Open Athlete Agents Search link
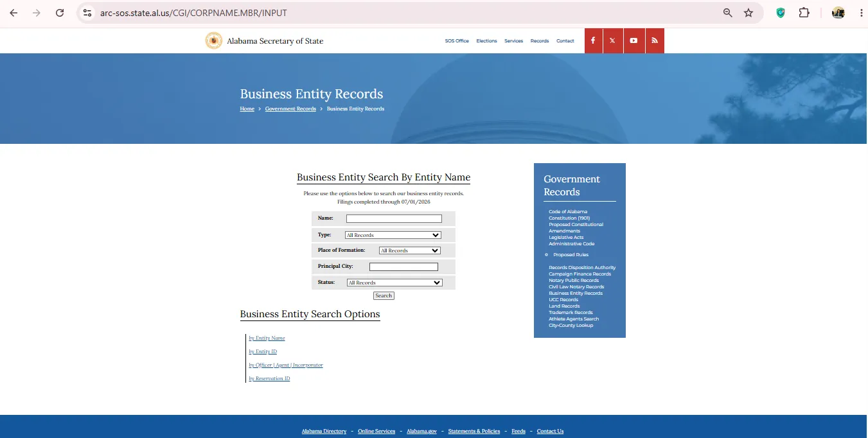 pyautogui.click(x=574, y=319)
